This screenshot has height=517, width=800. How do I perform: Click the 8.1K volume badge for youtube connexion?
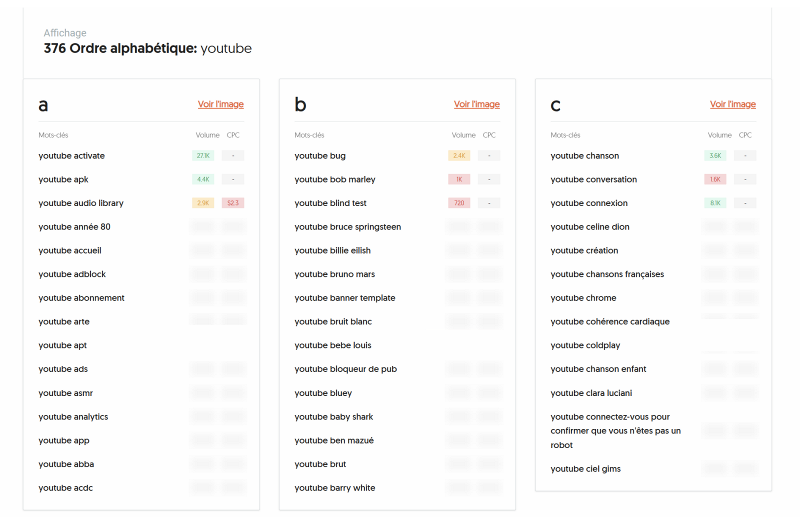click(715, 203)
